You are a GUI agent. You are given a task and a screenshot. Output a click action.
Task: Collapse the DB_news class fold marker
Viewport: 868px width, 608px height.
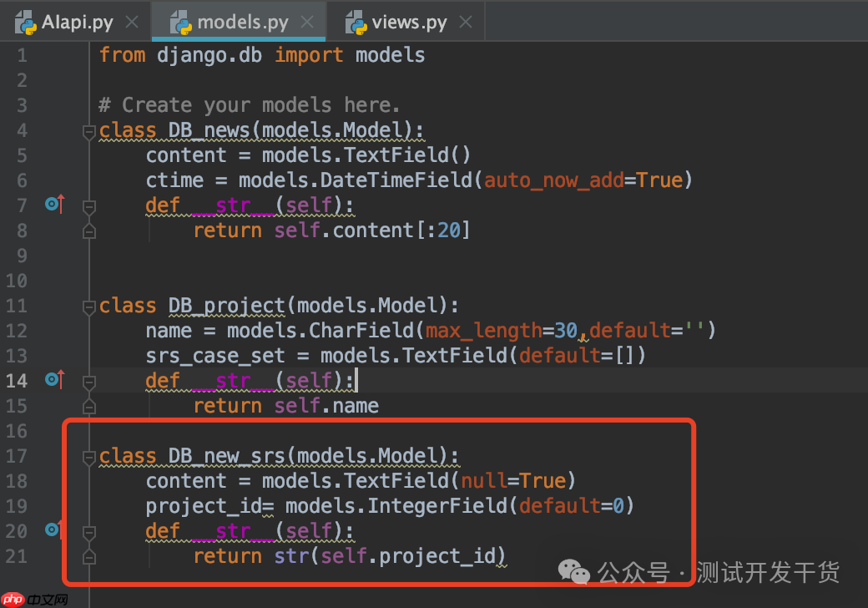pos(88,131)
